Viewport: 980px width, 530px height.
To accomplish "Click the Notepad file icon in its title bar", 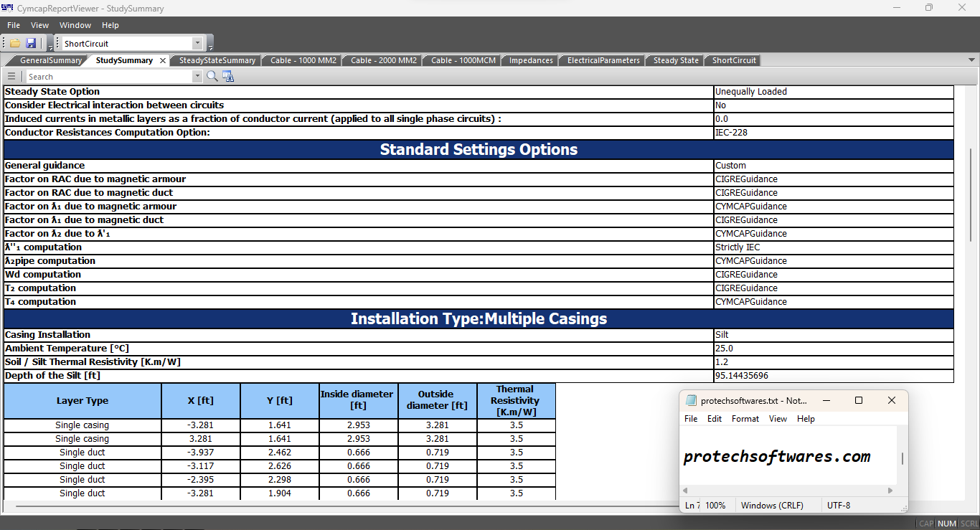I will coord(691,400).
